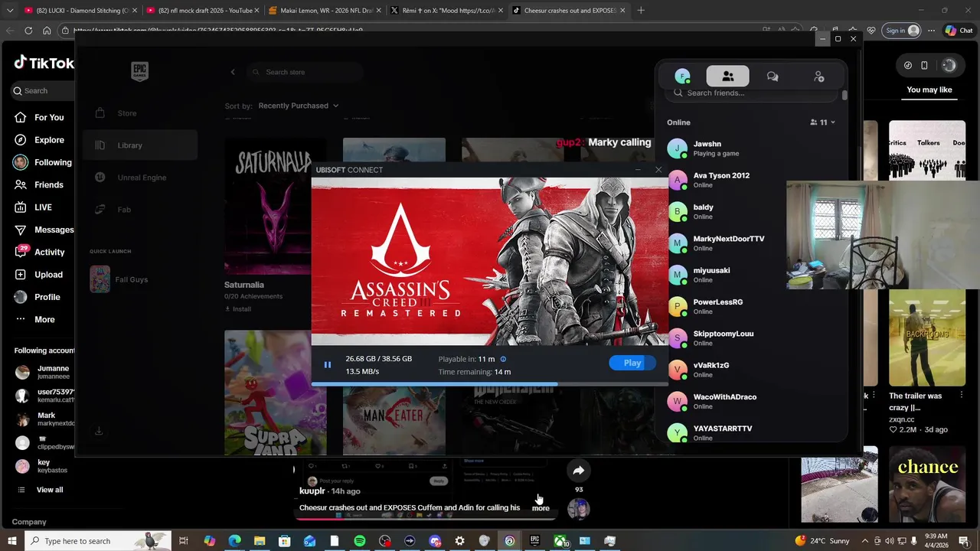The width and height of the screenshot is (980, 551).
Task: Click the TikTok share arrow button
Action: pos(578,471)
